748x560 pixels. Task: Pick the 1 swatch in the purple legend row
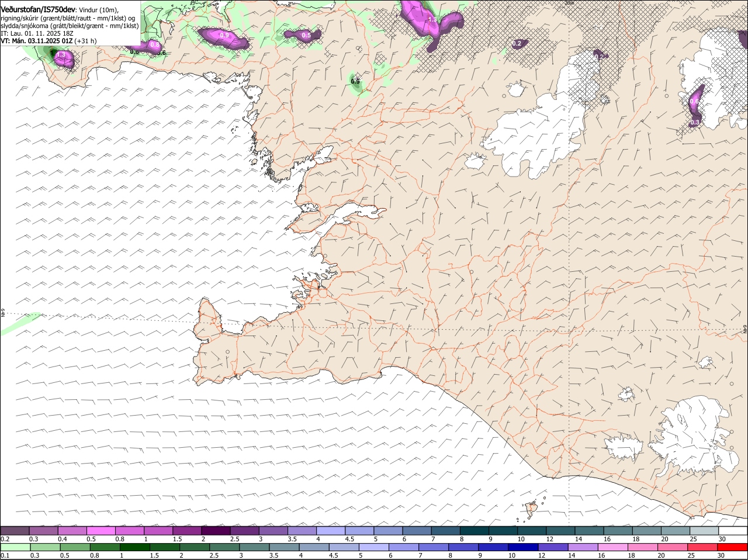coord(158,531)
